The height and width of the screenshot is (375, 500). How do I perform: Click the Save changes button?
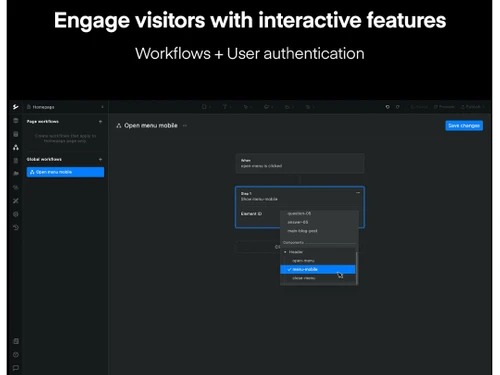click(x=464, y=126)
